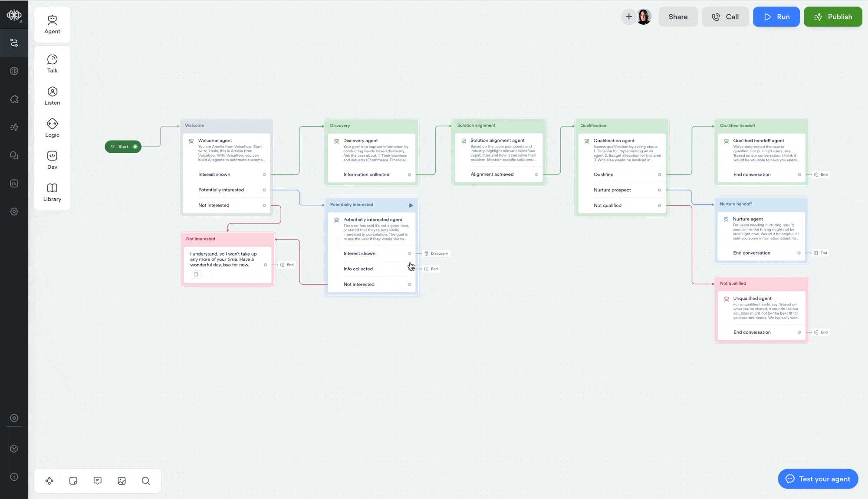This screenshot has width=868, height=499.
Task: Click the Start block output port
Action: (135, 147)
